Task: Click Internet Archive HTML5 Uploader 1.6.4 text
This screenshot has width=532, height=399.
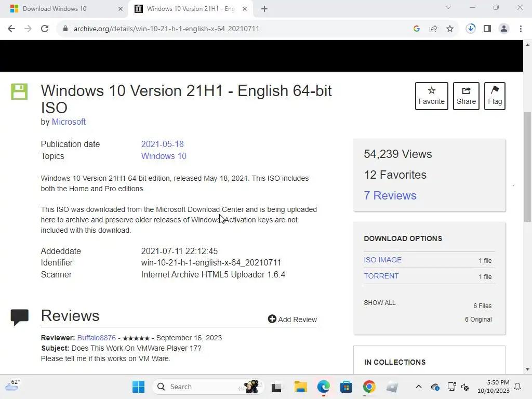Action: click(213, 274)
